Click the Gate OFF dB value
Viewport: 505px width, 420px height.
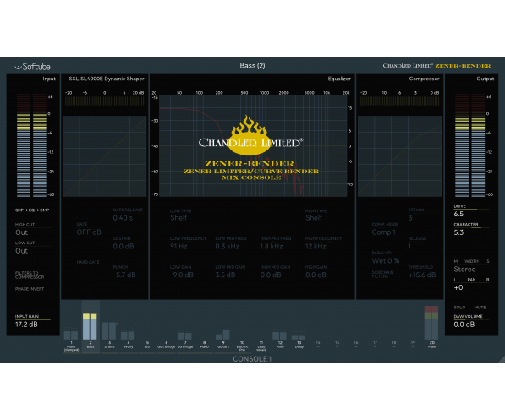(89, 232)
